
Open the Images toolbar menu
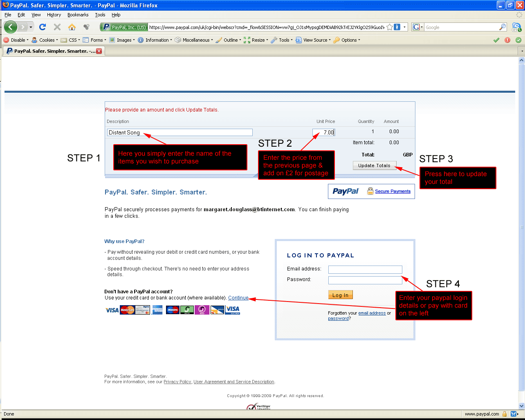pos(122,40)
